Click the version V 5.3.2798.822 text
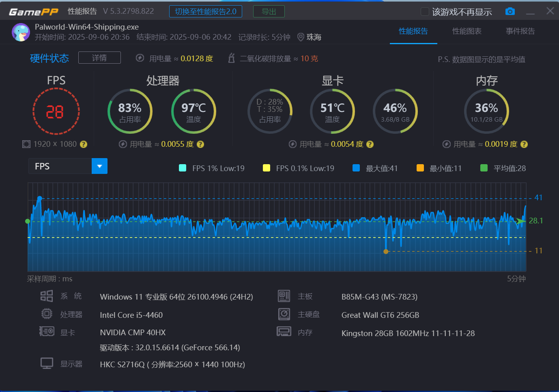559x392 pixels. pos(129,11)
